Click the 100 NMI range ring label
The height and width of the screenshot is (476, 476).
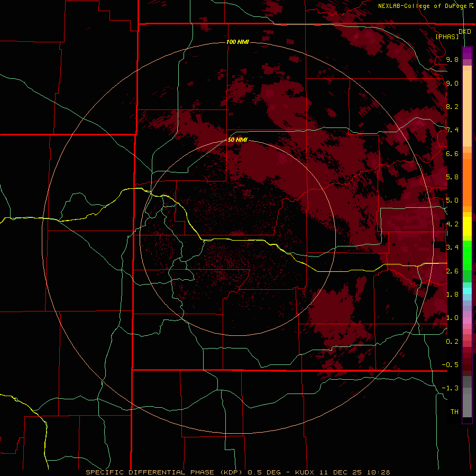click(237, 42)
